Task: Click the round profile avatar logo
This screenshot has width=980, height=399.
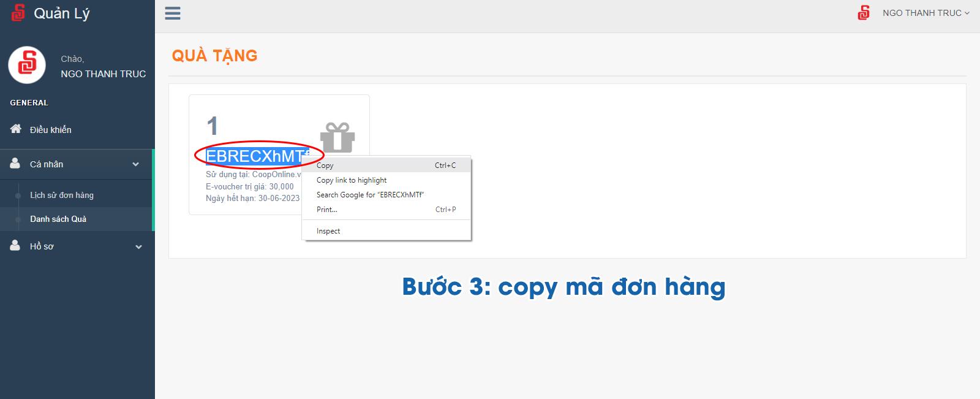Action: [x=27, y=64]
